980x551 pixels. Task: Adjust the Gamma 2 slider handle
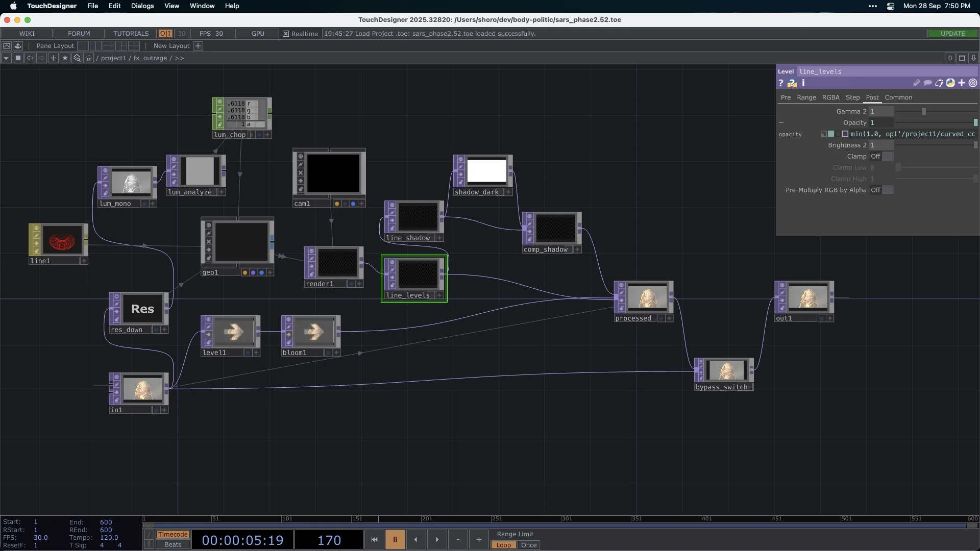[923, 112]
